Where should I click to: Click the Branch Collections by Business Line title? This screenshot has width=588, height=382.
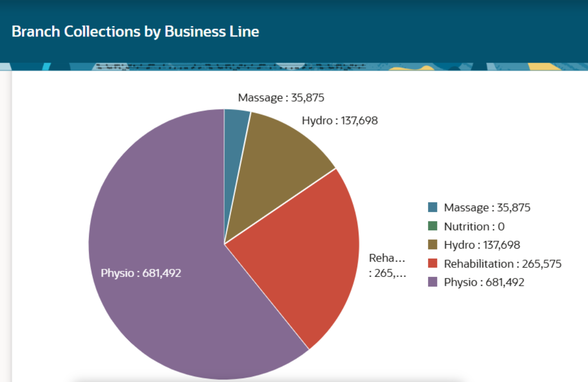[x=135, y=32]
